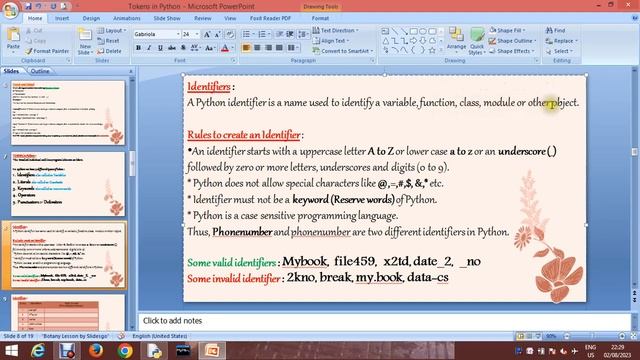This screenshot has width=640, height=360.
Task: Select the Rectangle shape
Action: [413, 31]
